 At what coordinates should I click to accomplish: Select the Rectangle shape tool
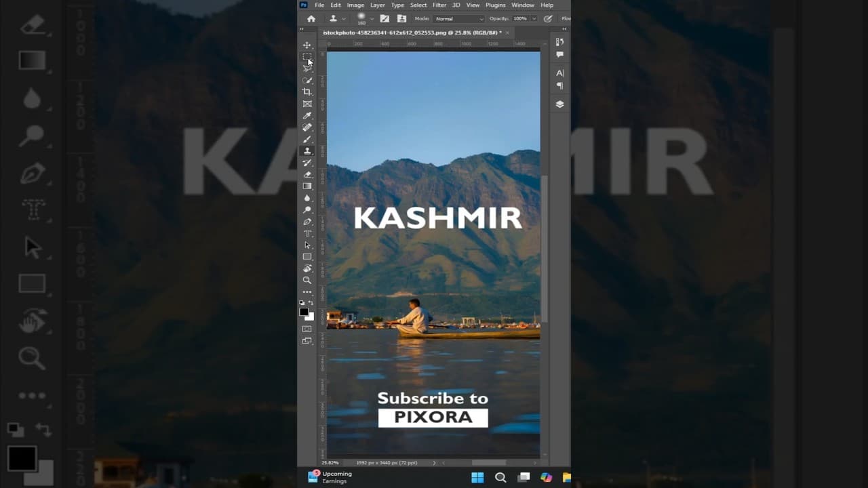(x=307, y=257)
